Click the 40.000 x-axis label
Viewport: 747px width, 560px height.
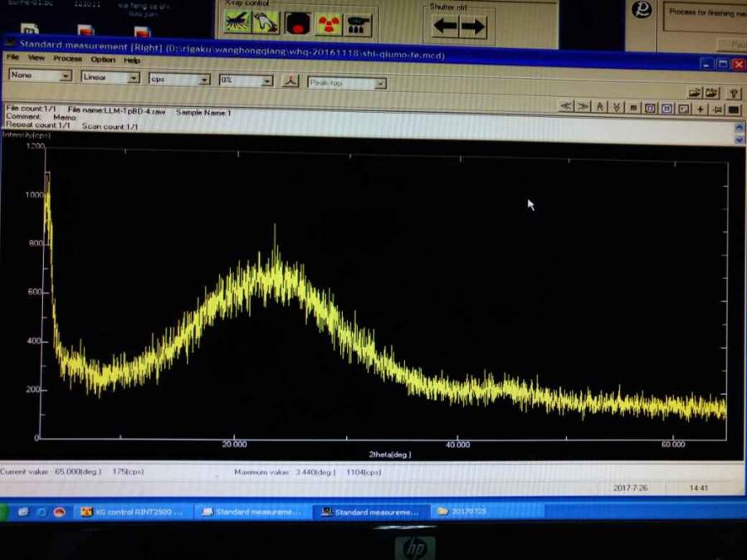coord(457,445)
